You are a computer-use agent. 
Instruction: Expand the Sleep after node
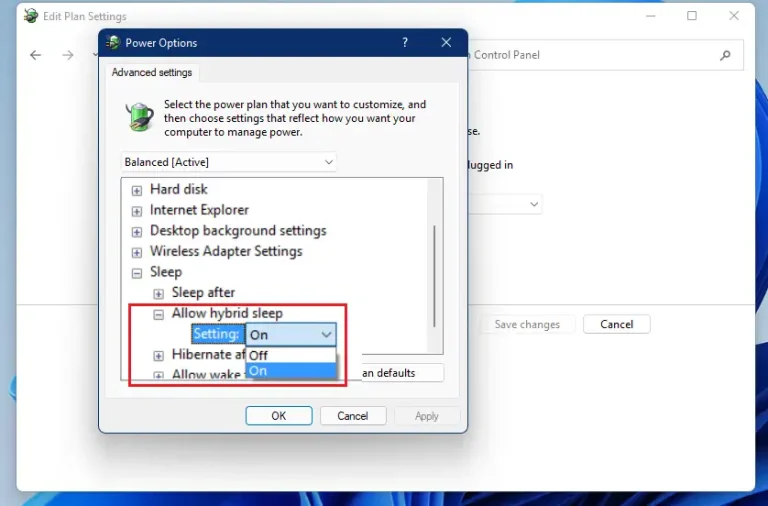tap(158, 294)
